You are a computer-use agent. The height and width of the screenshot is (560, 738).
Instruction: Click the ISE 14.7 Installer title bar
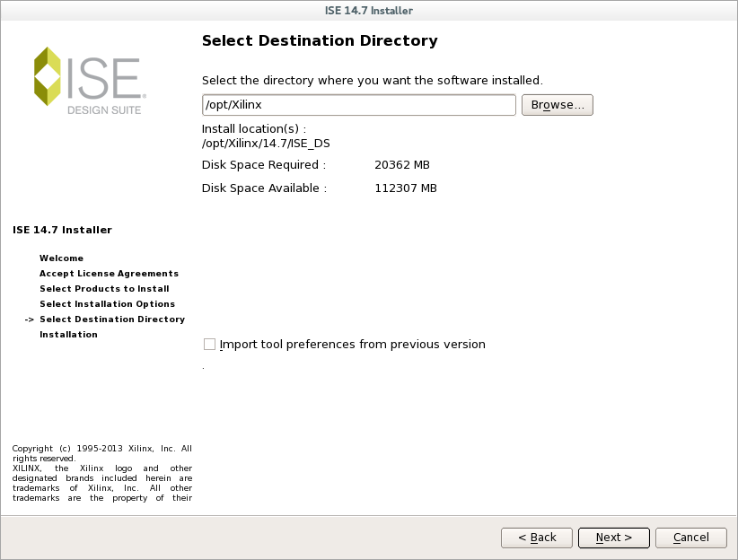(x=369, y=11)
